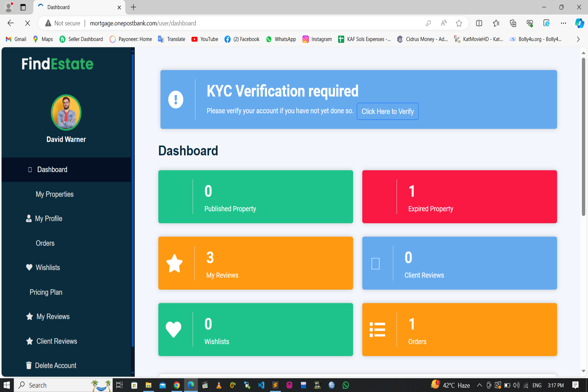Click the David Warner profile picture
Screen dimensions: 588x392
click(66, 112)
